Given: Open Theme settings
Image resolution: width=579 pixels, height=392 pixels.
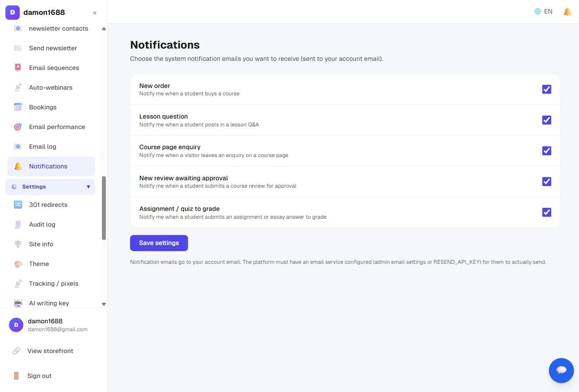Looking at the screenshot, I should point(51,264).
